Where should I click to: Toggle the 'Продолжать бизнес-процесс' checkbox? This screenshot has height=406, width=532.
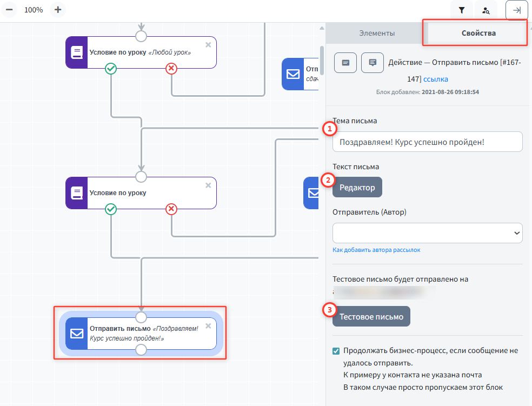[x=336, y=351]
